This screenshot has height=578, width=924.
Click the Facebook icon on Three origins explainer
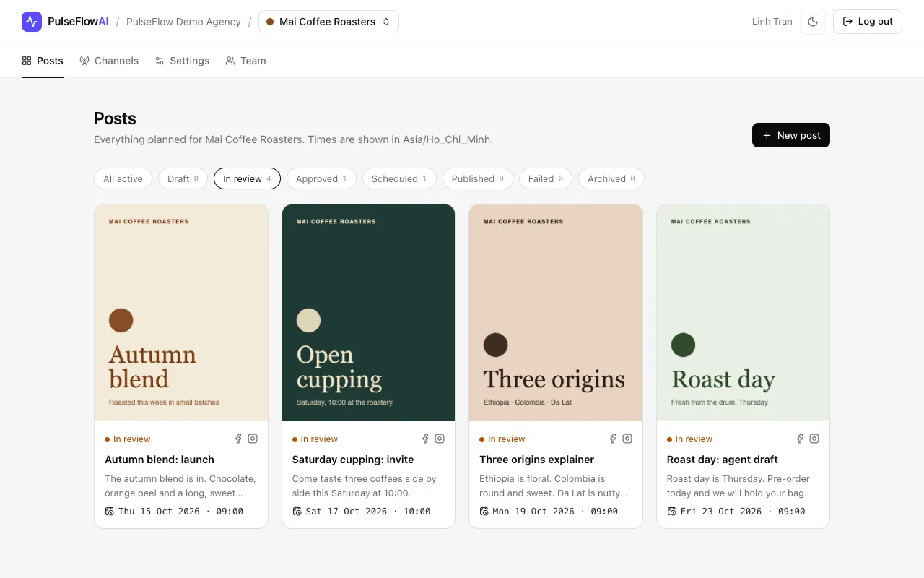pos(613,439)
